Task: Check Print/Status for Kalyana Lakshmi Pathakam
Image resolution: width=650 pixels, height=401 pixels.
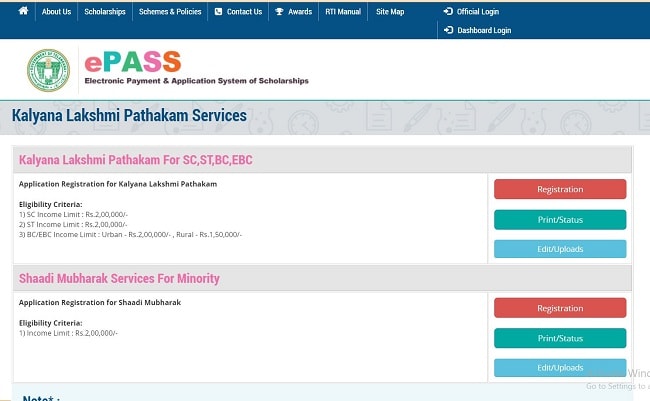Action: (x=560, y=219)
